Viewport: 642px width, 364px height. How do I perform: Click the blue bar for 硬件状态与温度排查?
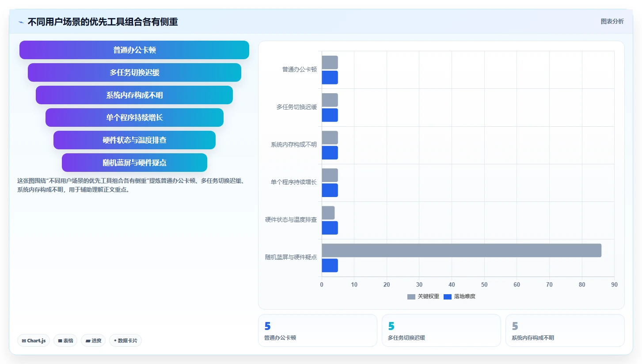point(330,228)
